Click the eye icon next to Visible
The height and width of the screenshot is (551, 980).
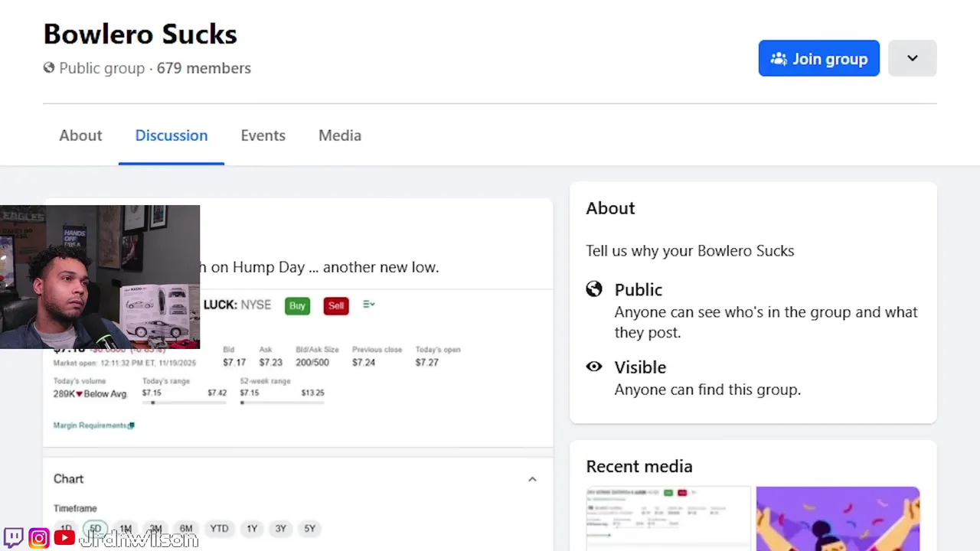pos(594,367)
